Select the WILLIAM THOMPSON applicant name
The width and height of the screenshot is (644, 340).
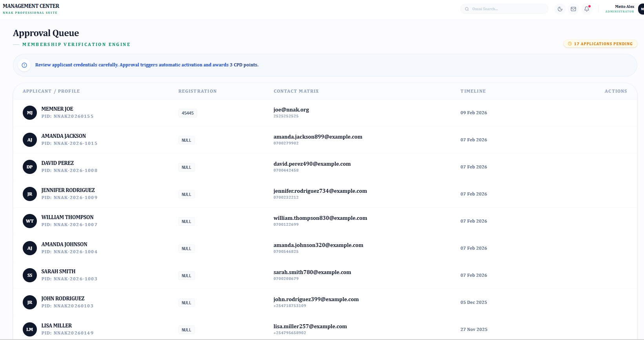coord(67,218)
